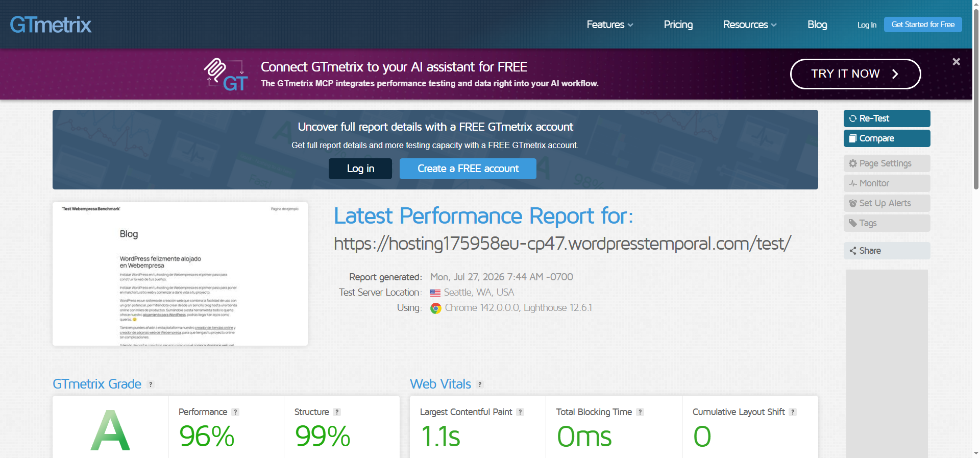
Task: Click the 99% Structure score
Action: pyautogui.click(x=323, y=437)
